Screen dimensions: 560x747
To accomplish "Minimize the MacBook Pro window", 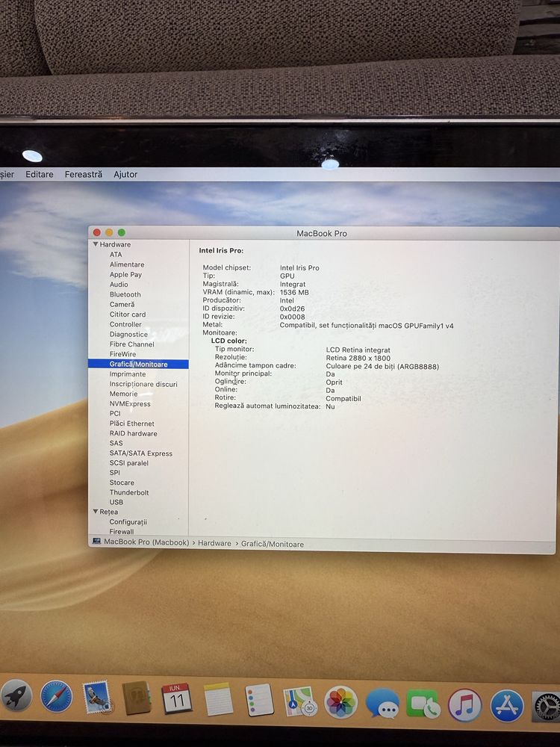I will click(x=109, y=232).
